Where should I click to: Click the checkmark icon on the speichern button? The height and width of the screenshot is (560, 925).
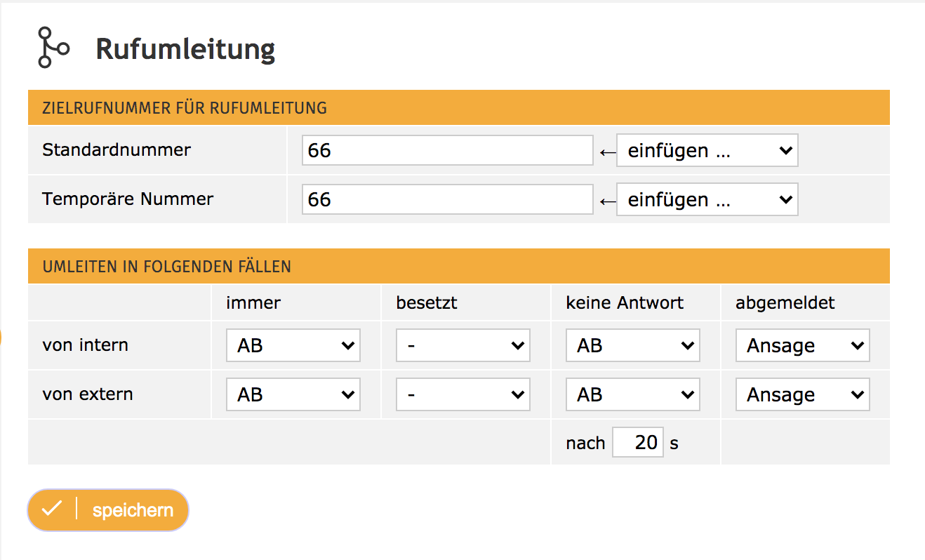[x=52, y=509]
